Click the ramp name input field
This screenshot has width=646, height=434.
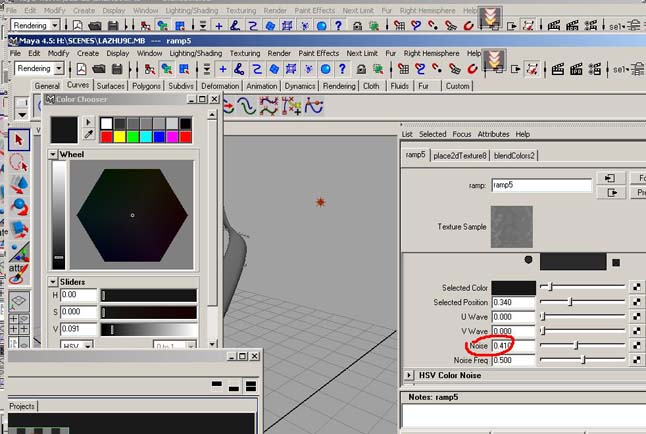[x=542, y=185]
